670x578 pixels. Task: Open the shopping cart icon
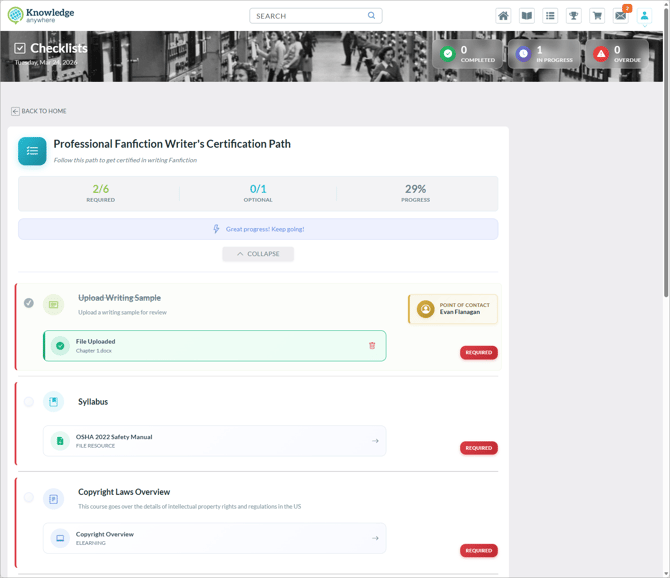pyautogui.click(x=597, y=16)
